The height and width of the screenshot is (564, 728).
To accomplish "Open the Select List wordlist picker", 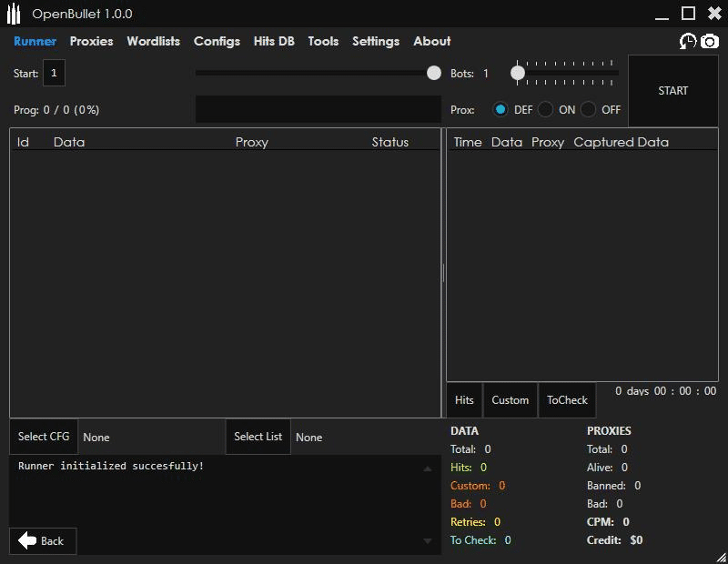I will tap(258, 437).
